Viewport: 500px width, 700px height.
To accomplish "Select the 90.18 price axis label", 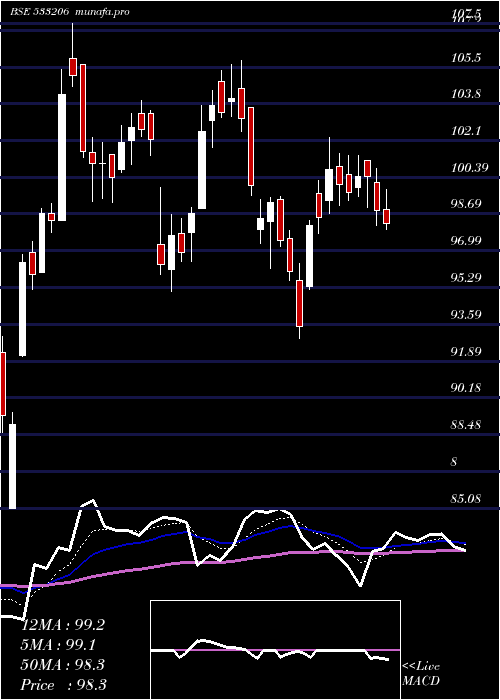I will pos(466,388).
